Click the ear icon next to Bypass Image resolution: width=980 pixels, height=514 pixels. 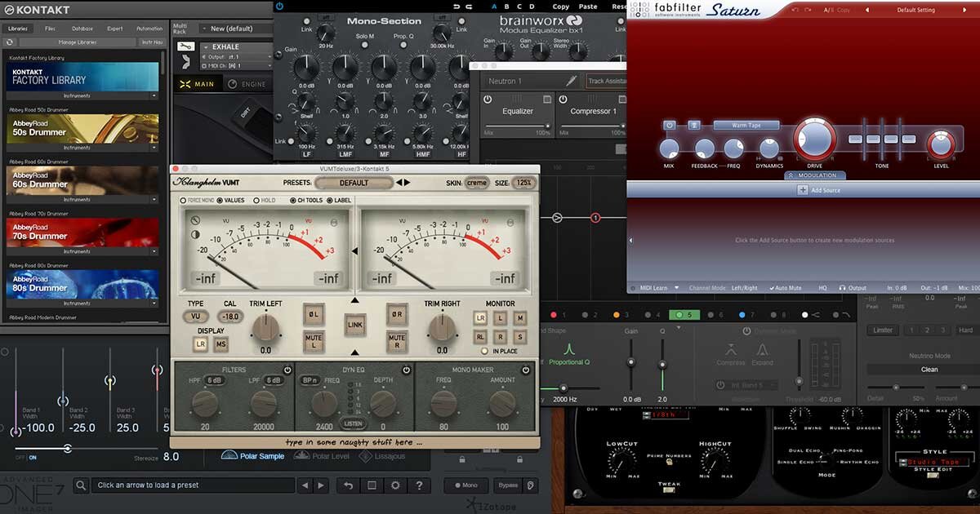pos(532,485)
